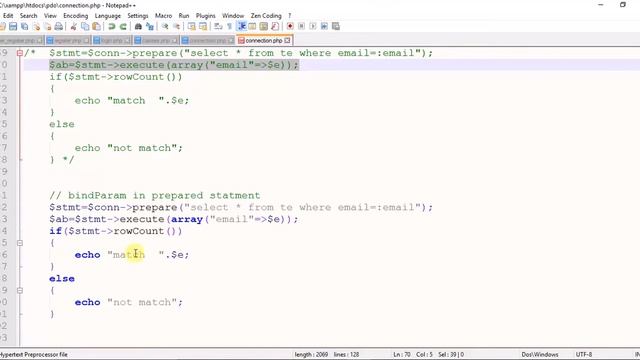Click Dos\Windows line-ending status field
Image resolution: width=640 pixels, height=360 pixels.
click(x=540, y=354)
